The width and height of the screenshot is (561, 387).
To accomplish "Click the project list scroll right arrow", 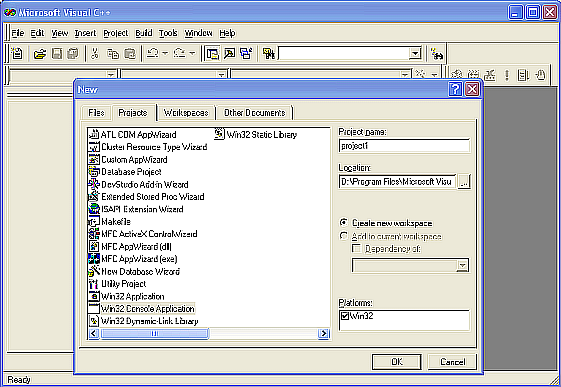I will (x=323, y=333).
